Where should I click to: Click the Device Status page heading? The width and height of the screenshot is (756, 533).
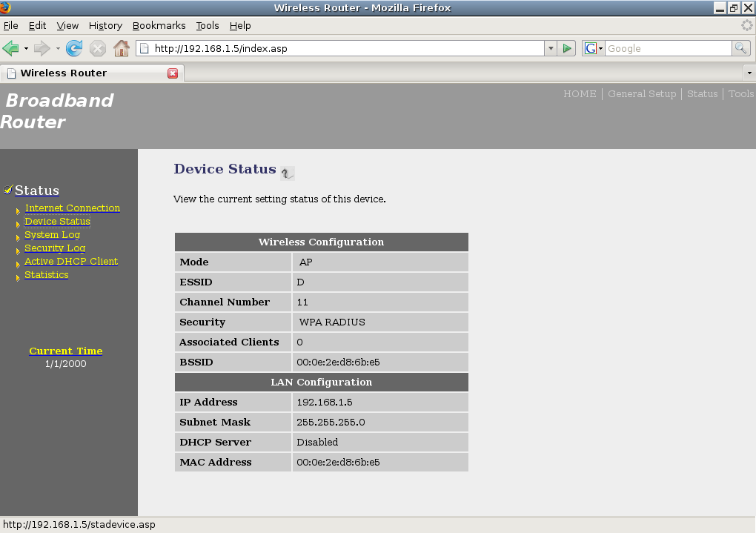coord(225,169)
